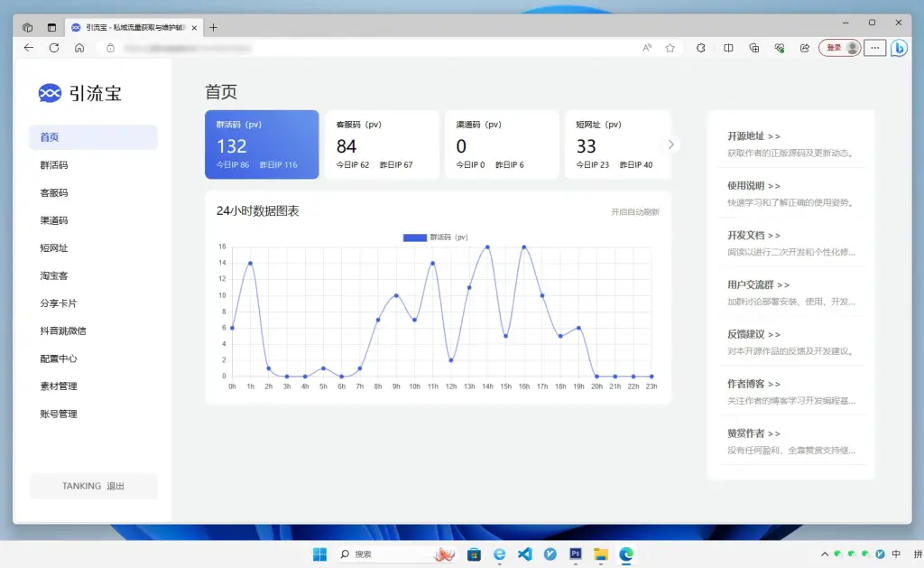Show hidden system tray icons chevron

(824, 554)
